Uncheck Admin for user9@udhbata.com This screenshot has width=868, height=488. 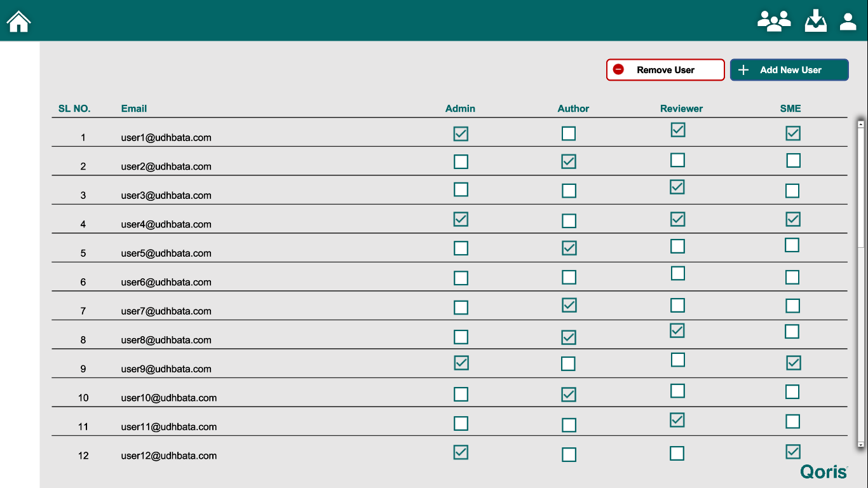coord(461,363)
